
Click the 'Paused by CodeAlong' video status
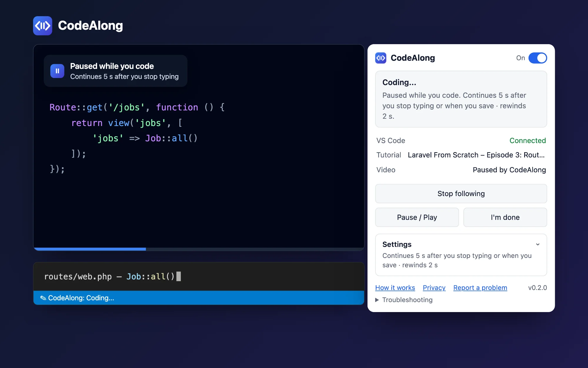point(509,170)
